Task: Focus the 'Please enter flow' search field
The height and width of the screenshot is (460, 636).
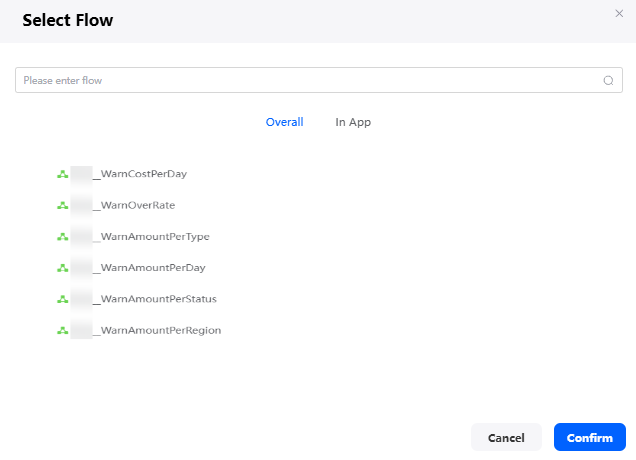Action: [x=319, y=80]
